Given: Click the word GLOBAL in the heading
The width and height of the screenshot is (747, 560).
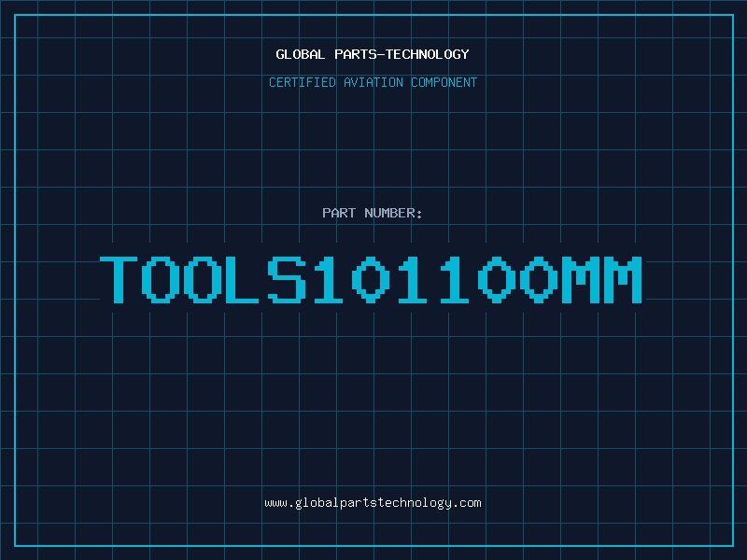Looking at the screenshot, I should [x=301, y=54].
